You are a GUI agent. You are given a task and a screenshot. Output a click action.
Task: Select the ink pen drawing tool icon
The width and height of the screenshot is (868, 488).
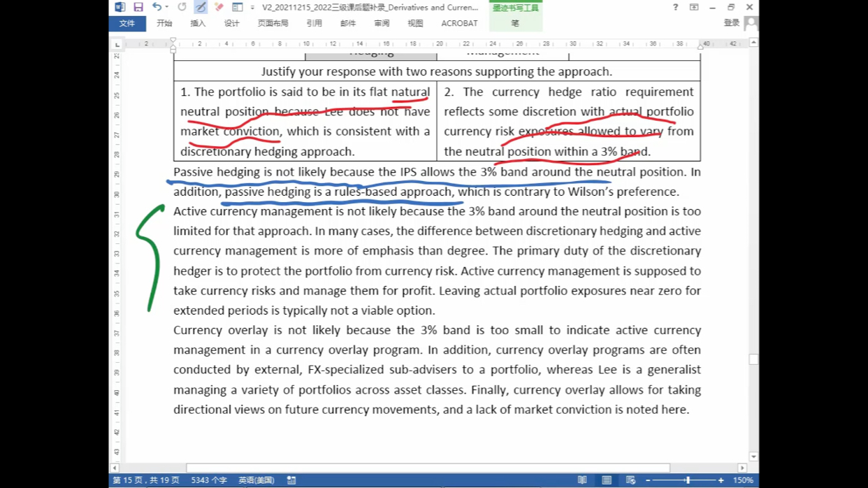pos(201,7)
